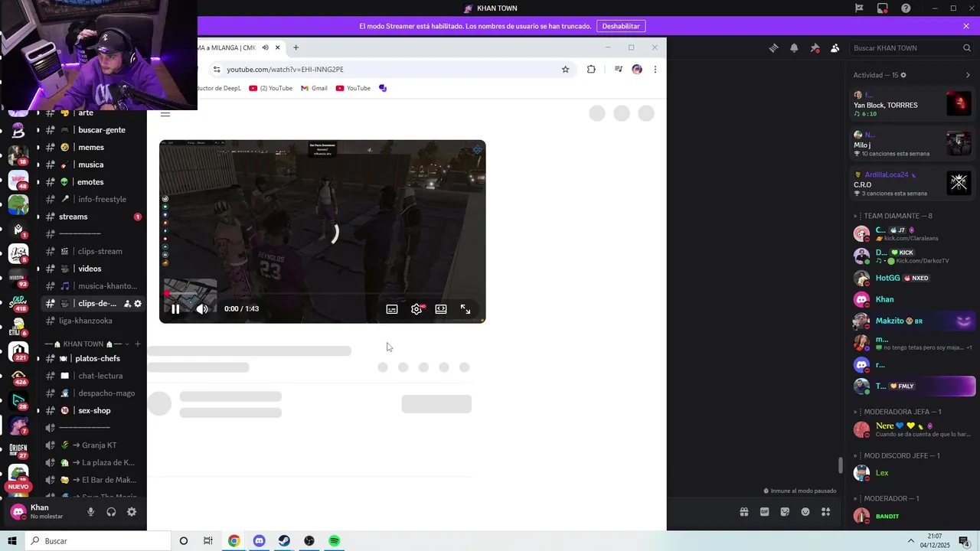Click Deshabilitar streamer mode button
Image resolution: width=980 pixels, height=551 pixels.
coord(621,26)
